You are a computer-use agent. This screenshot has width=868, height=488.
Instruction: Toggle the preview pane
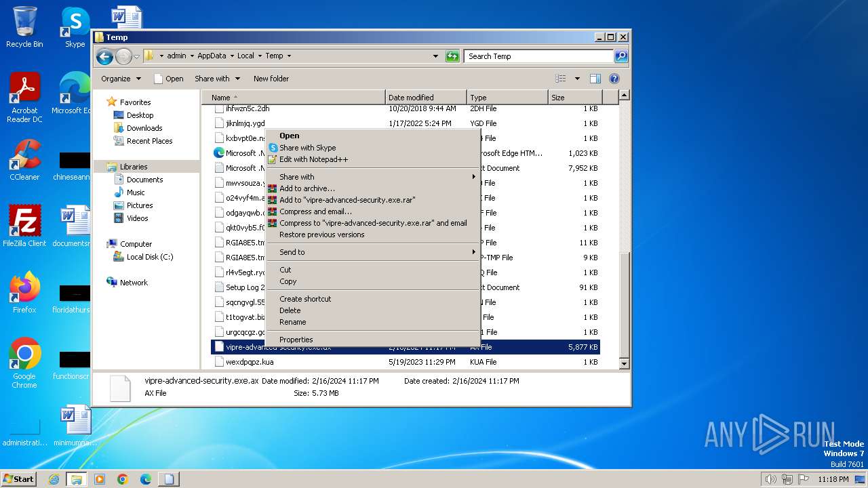tap(595, 79)
